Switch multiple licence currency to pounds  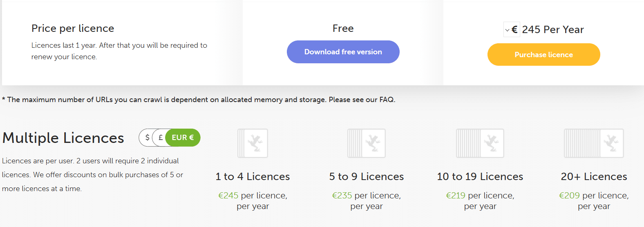(160, 138)
